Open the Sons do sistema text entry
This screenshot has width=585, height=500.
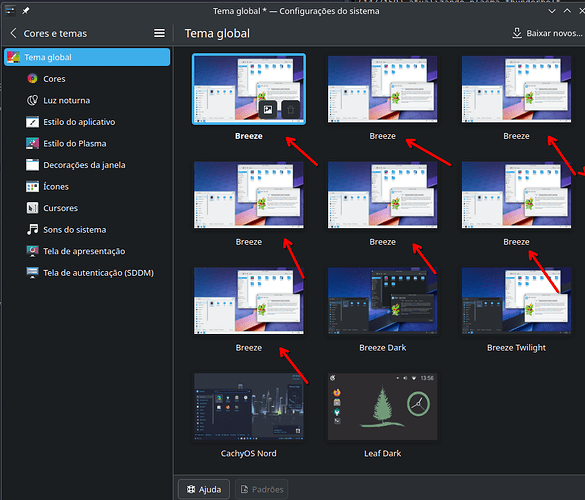click(x=75, y=229)
